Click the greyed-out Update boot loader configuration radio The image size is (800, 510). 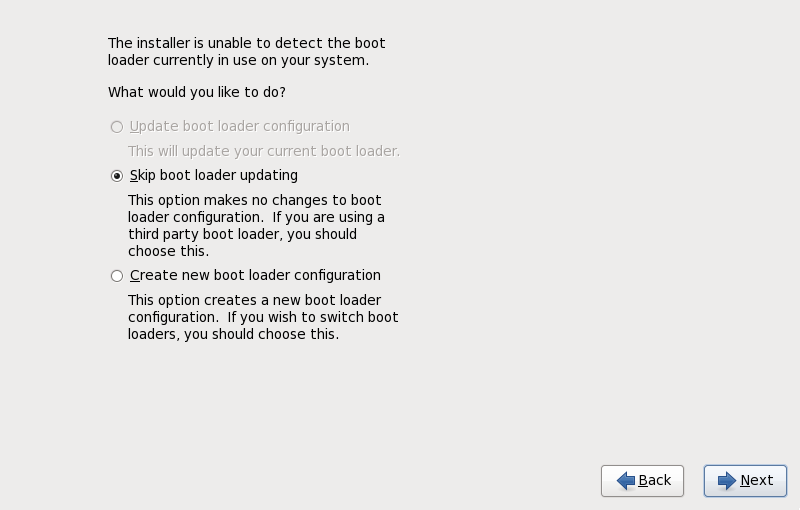tap(117, 127)
